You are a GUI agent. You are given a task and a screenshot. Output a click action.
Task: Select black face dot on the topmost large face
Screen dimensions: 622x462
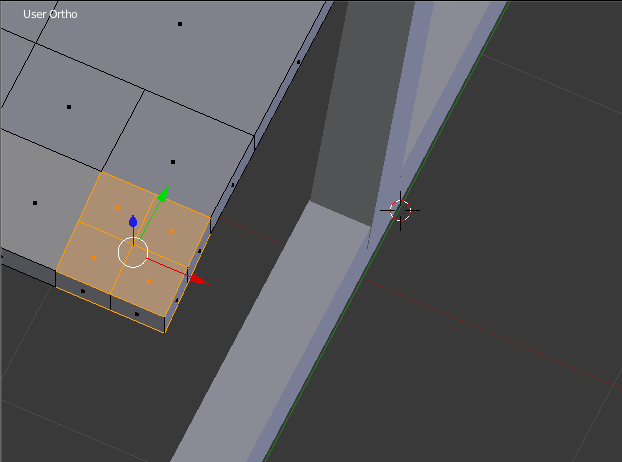click(x=180, y=24)
